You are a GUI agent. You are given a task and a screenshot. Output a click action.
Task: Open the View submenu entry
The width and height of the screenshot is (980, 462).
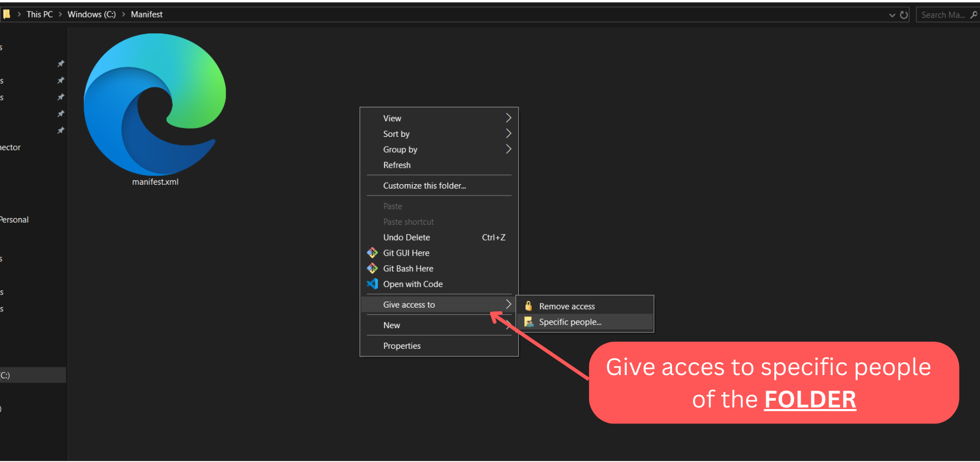[x=439, y=118]
